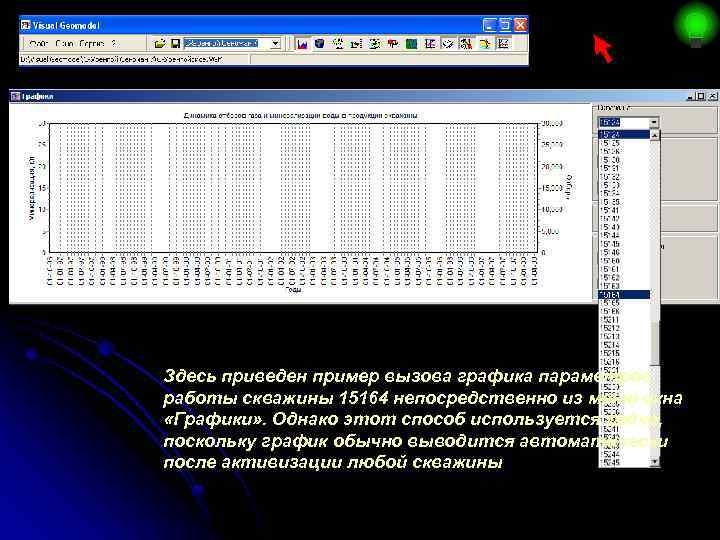Minimize the Visual Geomodel window
This screenshot has height=540, width=720.
pos(489,25)
